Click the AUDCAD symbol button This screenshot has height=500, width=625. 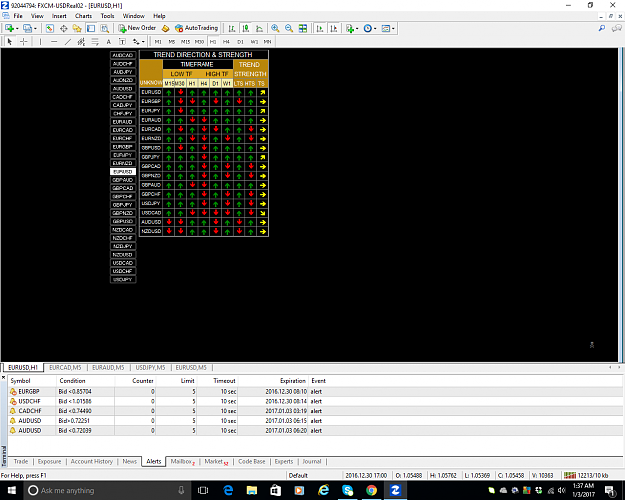coord(123,55)
